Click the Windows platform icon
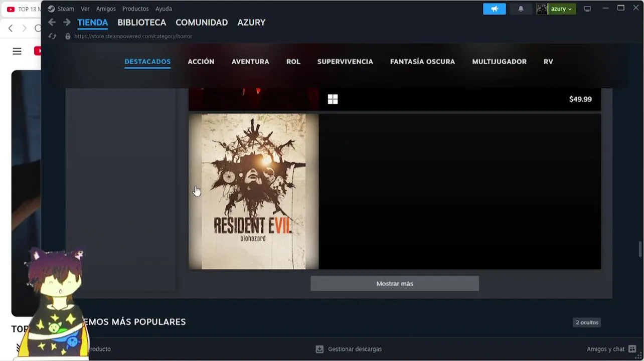Screen dimensions: 644x361 [x=333, y=99]
